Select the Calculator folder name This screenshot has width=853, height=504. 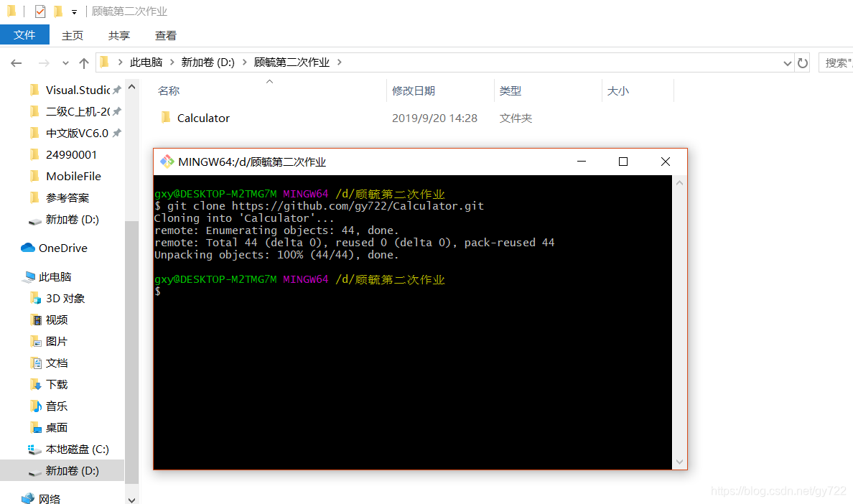coord(203,118)
